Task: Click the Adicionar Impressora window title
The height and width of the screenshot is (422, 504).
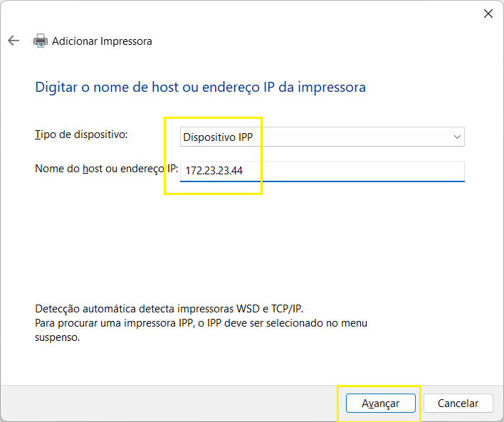Action: pos(102,41)
